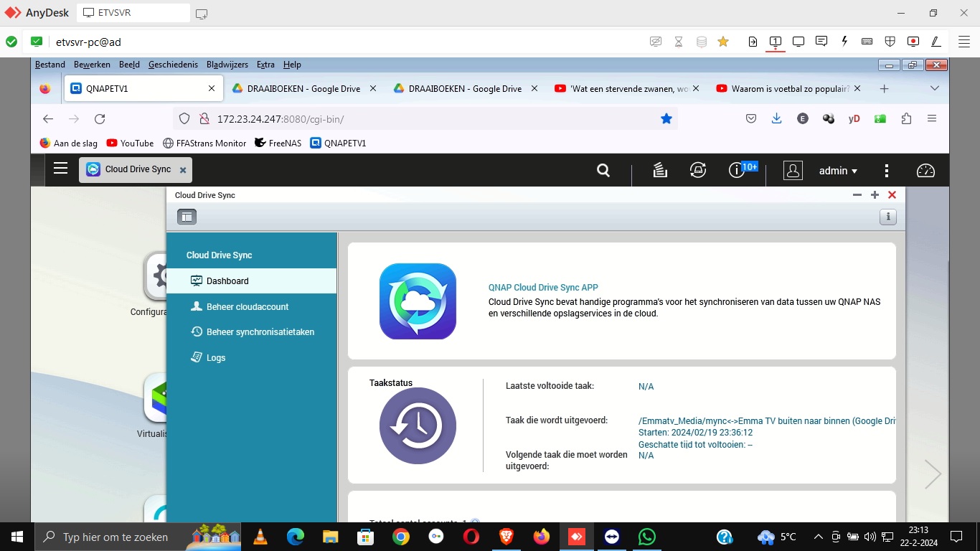
Task: Open AnyDesk keyboard settings icon
Action: [x=867, y=42]
